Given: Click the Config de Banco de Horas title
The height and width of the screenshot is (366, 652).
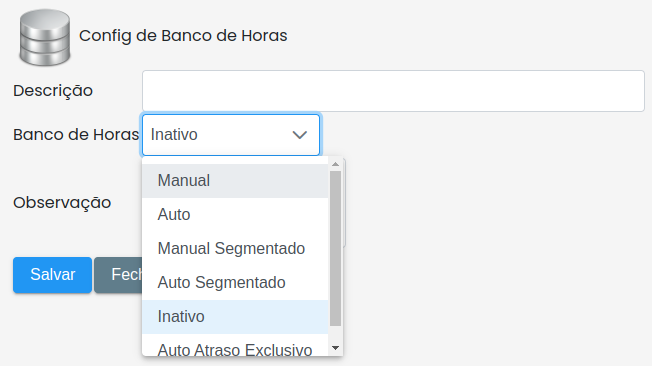Looking at the screenshot, I should [x=183, y=36].
